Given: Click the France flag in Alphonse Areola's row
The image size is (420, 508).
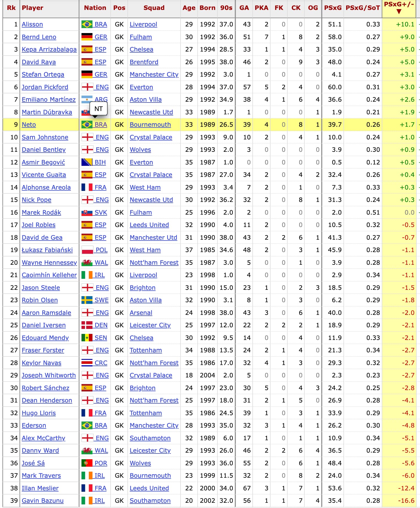Looking at the screenshot, I should (x=87, y=187).
